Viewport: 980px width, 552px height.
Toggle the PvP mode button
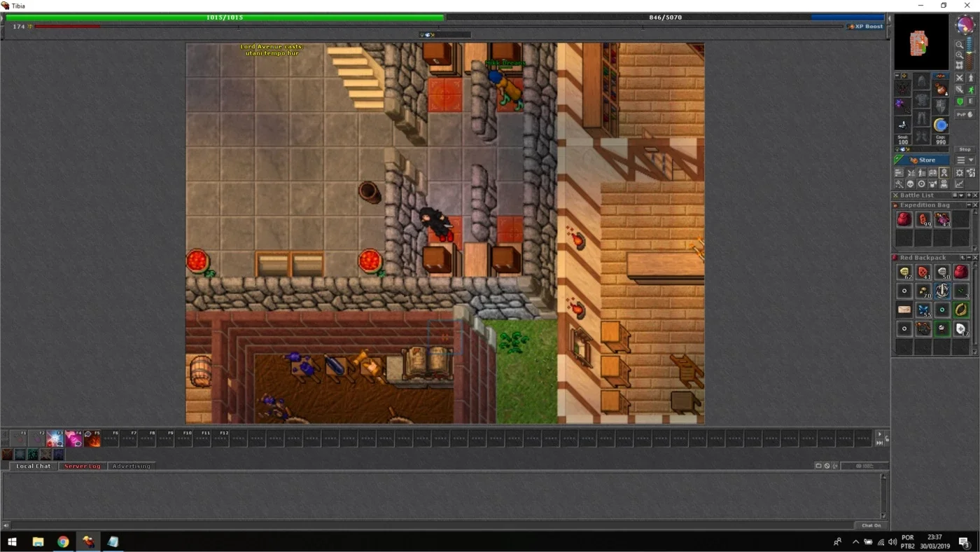coord(965,114)
